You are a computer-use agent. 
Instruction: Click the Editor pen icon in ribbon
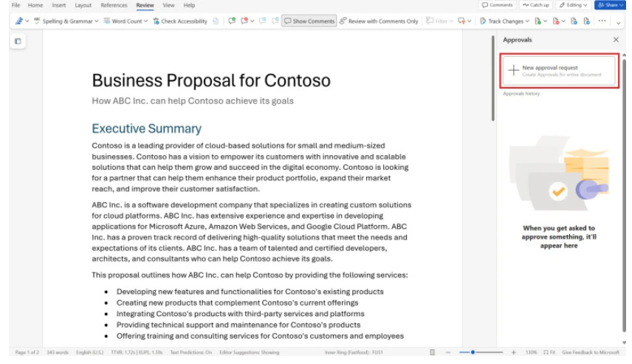tap(18, 21)
